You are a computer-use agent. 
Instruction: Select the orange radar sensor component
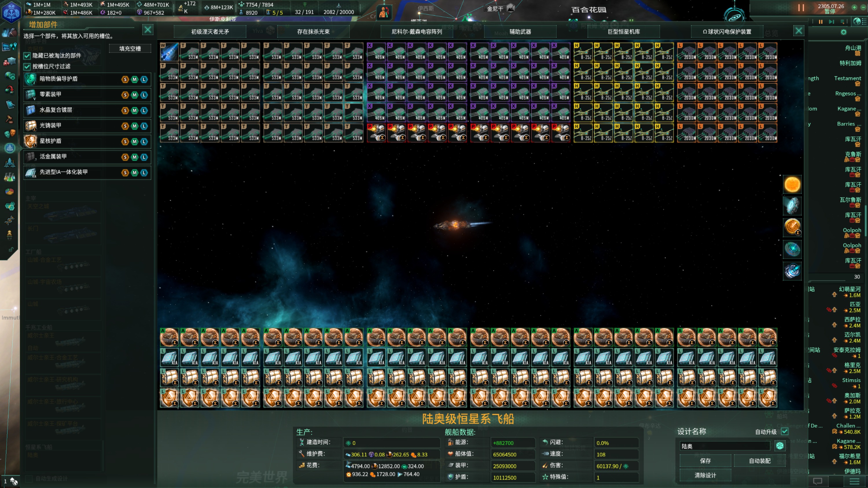tap(792, 227)
